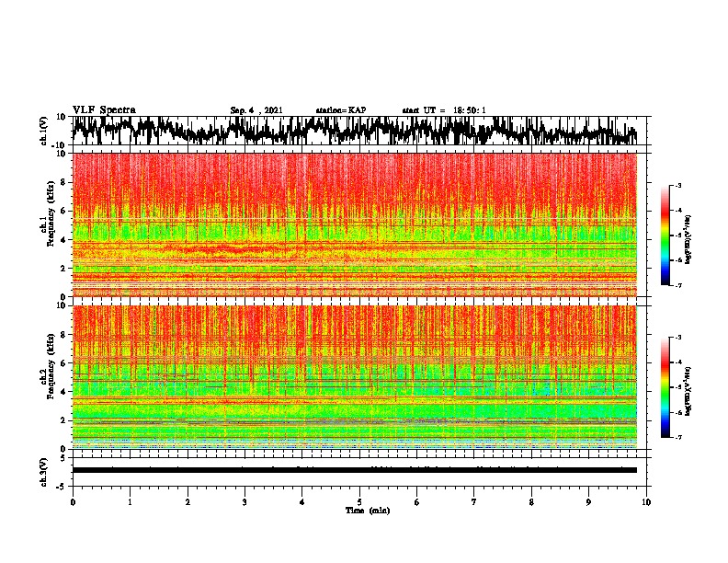The width and height of the screenshot is (728, 563).
Task: Click the "8" kHz tick on ch.2 spectrogram
Action: coord(63,335)
